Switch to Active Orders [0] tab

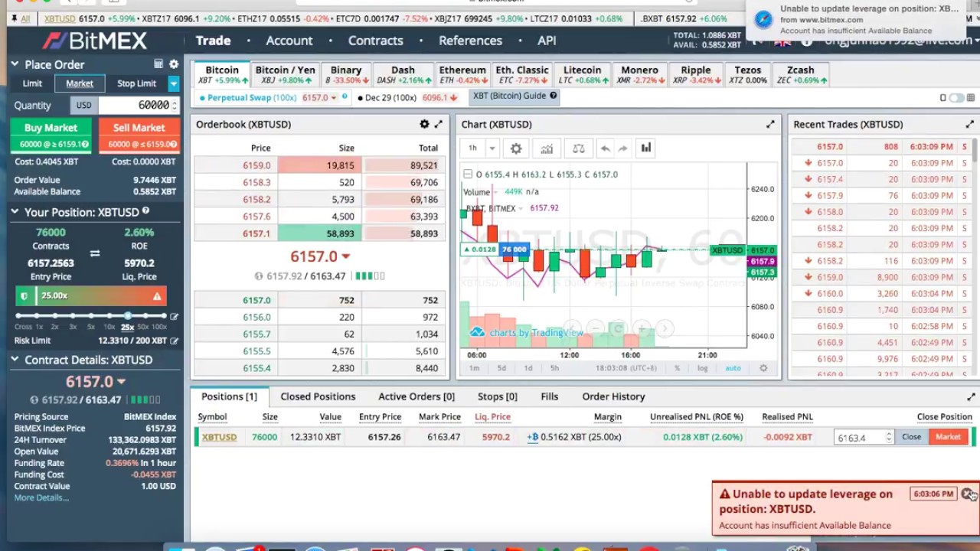click(x=416, y=396)
